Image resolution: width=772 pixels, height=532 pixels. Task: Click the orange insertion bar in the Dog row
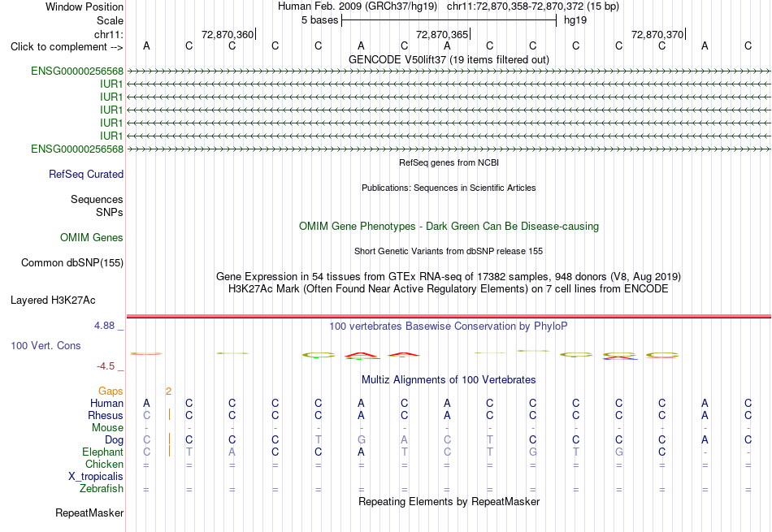169,439
